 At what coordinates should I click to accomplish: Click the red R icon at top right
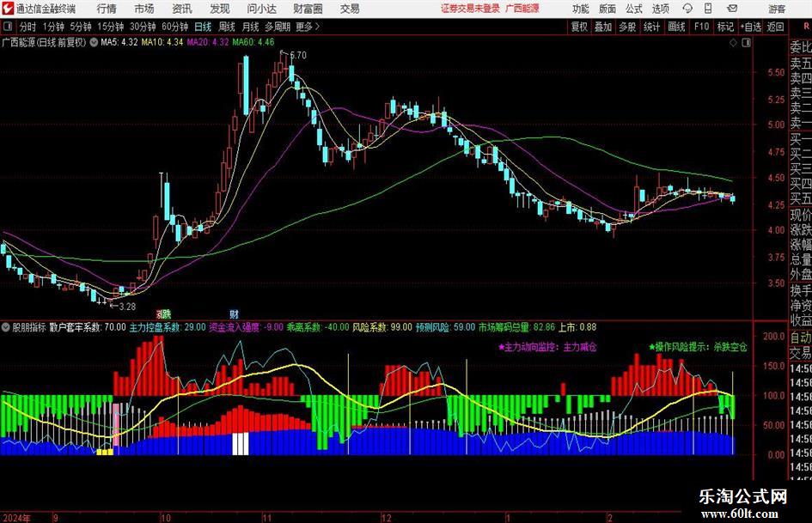point(806,26)
